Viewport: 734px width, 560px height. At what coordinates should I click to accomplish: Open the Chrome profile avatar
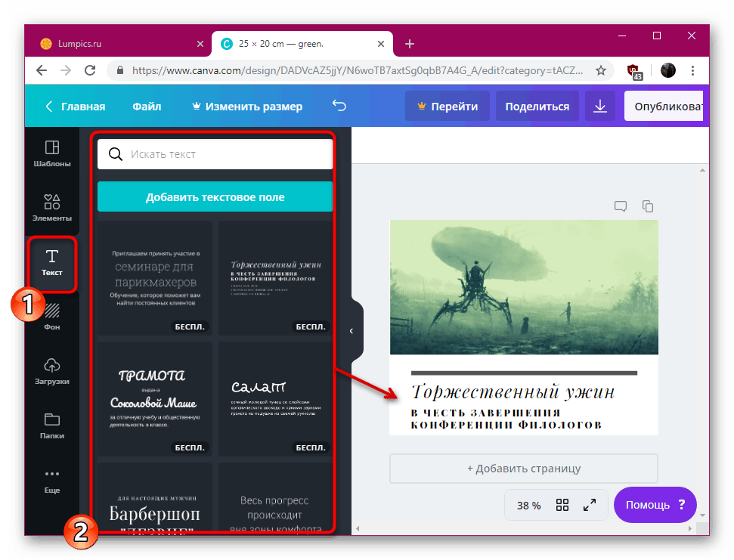668,70
